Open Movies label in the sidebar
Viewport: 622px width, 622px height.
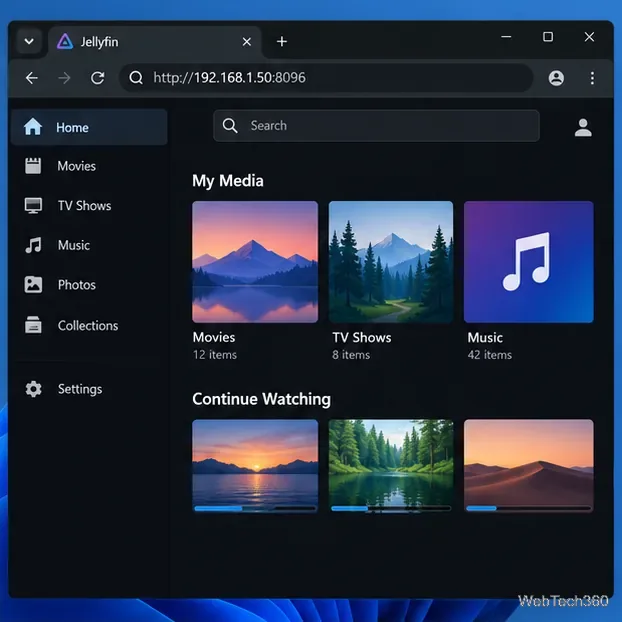pos(77,166)
